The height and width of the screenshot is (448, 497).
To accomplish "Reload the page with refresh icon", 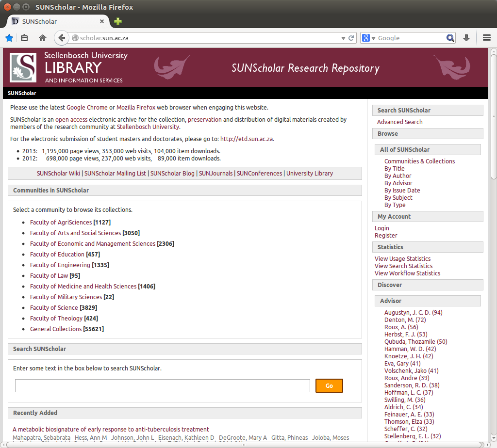I will click(351, 38).
